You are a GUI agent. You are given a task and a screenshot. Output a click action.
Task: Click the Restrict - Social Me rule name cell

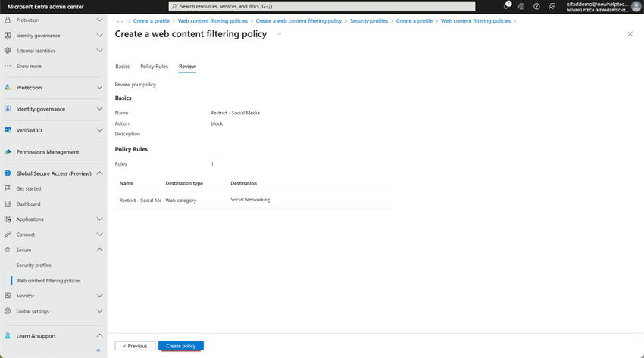(x=140, y=200)
